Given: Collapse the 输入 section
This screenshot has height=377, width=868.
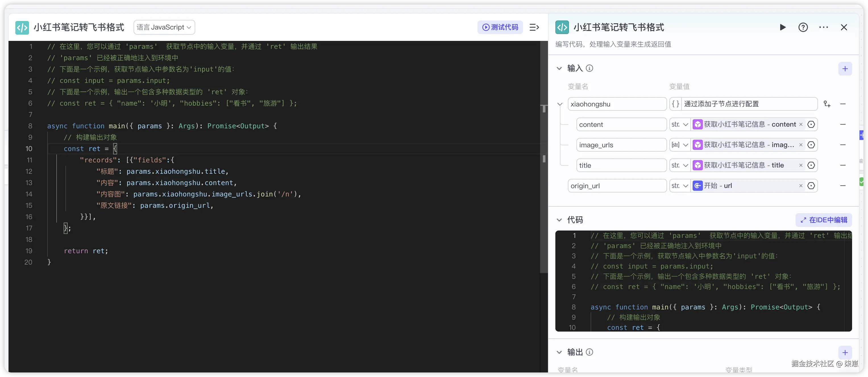Looking at the screenshot, I should pyautogui.click(x=559, y=68).
